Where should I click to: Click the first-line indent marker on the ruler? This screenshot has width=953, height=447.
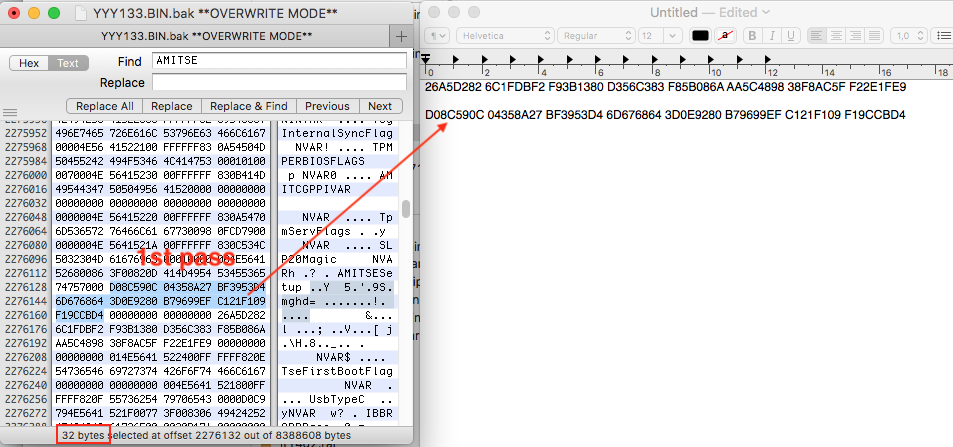click(x=427, y=58)
